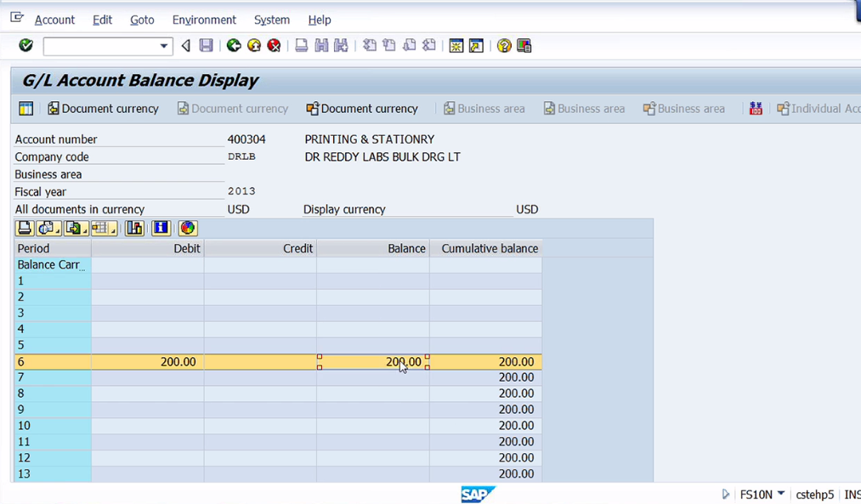This screenshot has width=861, height=504.
Task: Click the red calendar icon in application toolbar
Action: click(756, 109)
